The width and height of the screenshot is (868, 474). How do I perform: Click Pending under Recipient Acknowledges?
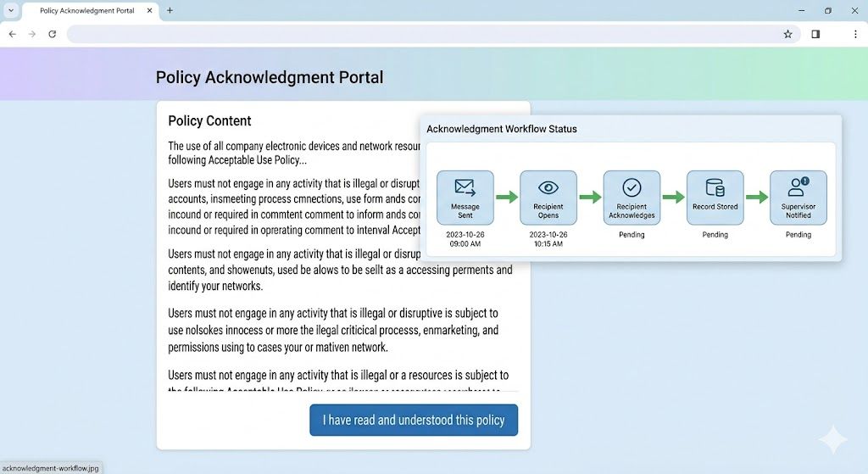pyautogui.click(x=632, y=235)
